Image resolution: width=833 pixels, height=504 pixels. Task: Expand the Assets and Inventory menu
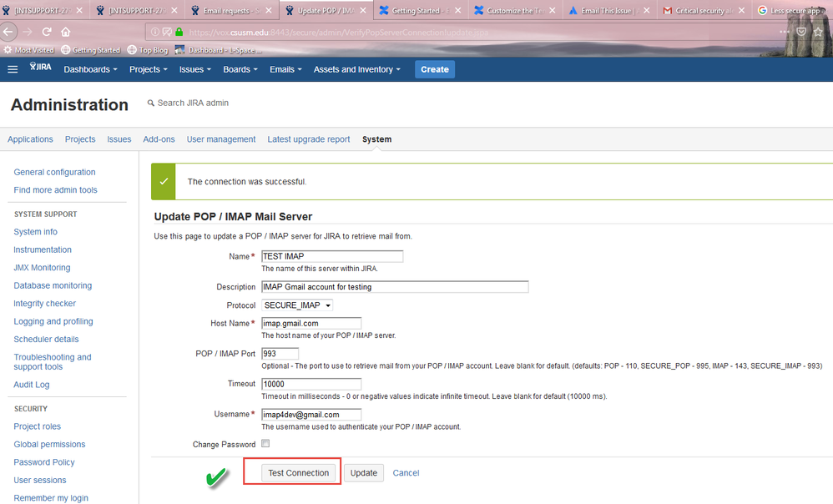pyautogui.click(x=357, y=69)
